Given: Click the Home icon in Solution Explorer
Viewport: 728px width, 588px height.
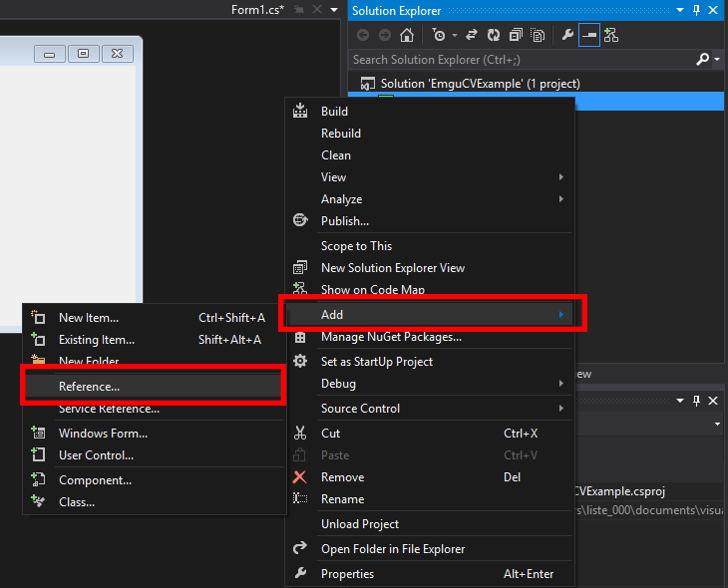Looking at the screenshot, I should (x=407, y=35).
